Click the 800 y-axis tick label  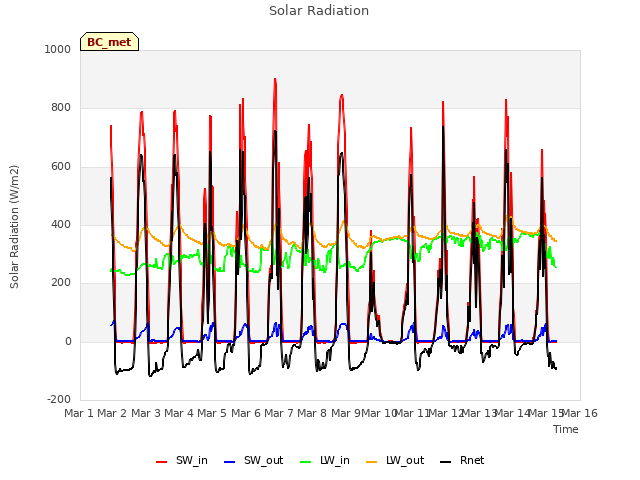(x=61, y=107)
